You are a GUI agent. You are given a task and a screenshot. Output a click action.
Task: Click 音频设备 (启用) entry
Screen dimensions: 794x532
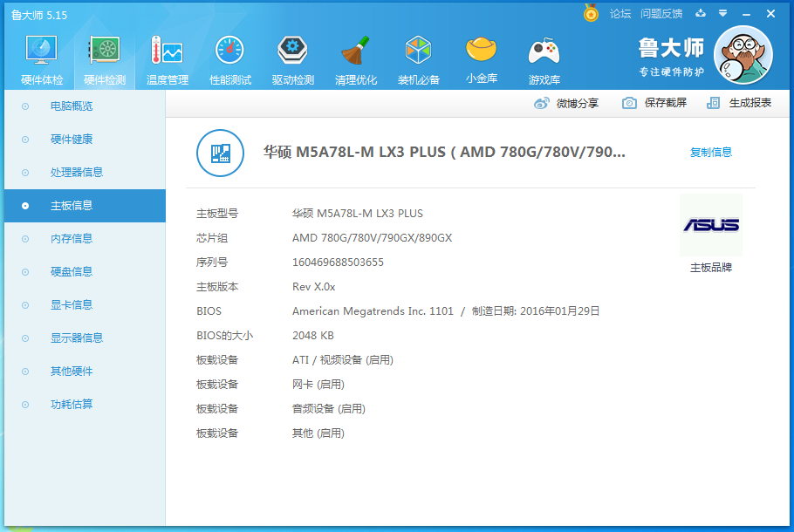pos(329,409)
